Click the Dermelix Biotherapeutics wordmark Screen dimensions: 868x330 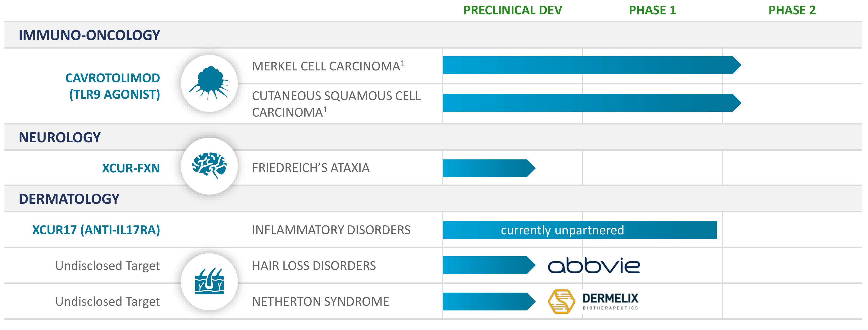click(610, 301)
